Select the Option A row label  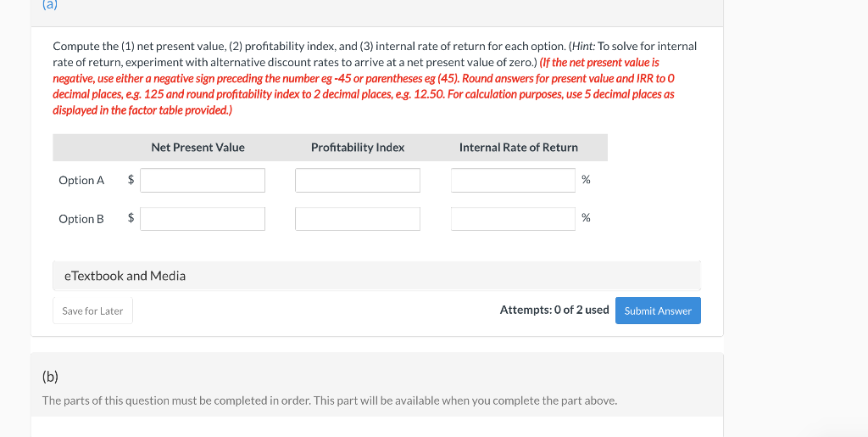point(81,181)
